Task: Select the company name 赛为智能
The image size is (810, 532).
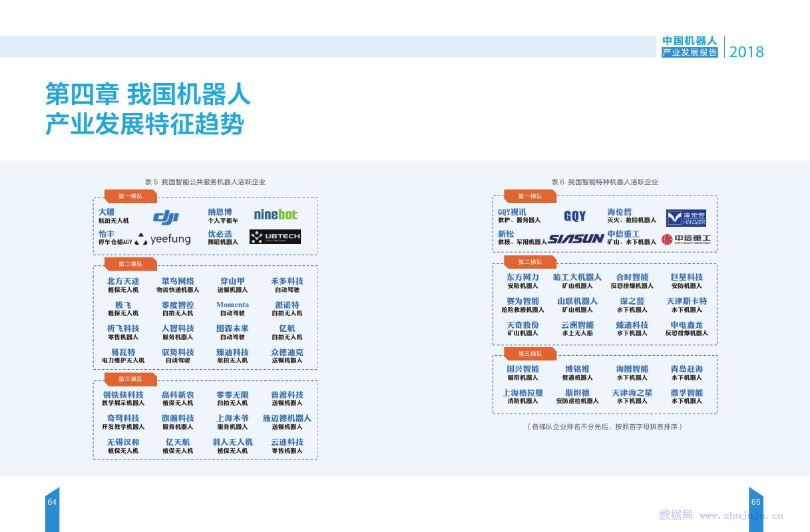Action: point(522,301)
